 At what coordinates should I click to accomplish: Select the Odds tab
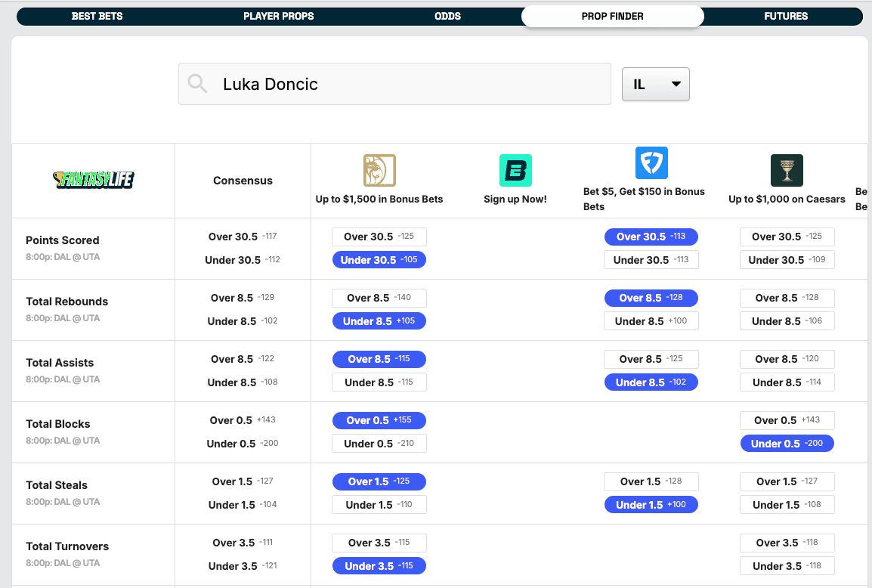click(448, 16)
